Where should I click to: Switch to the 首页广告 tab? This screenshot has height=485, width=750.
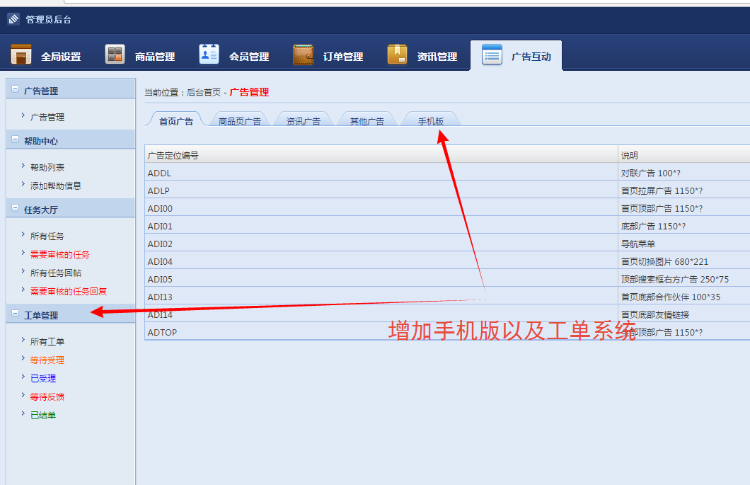point(176,120)
